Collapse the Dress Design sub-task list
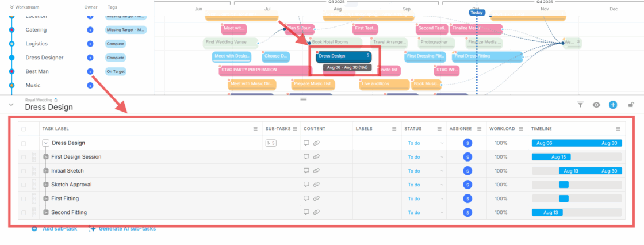The height and width of the screenshot is (245, 644). (45, 143)
